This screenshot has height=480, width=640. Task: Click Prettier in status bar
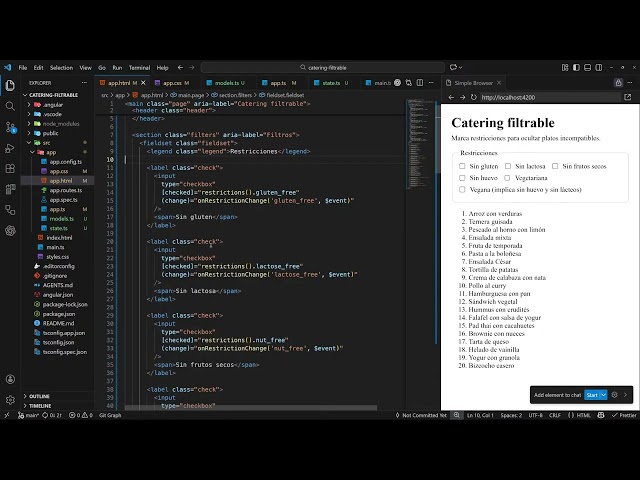coord(624,415)
